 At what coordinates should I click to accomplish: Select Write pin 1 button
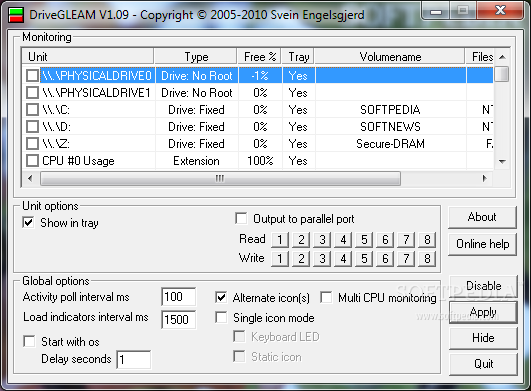click(280, 259)
